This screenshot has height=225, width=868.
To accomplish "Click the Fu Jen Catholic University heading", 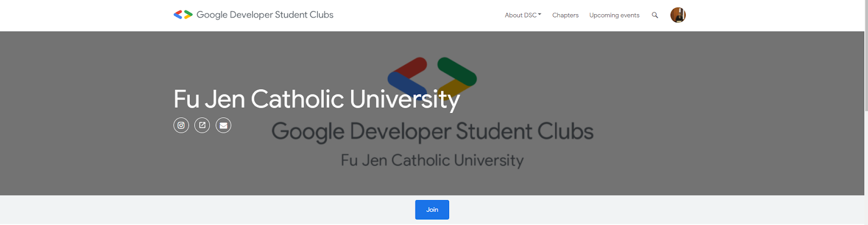I will [317, 99].
